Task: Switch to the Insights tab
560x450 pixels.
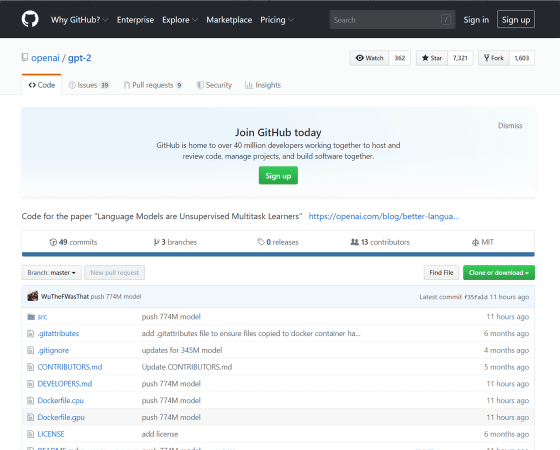Action: 263,85
